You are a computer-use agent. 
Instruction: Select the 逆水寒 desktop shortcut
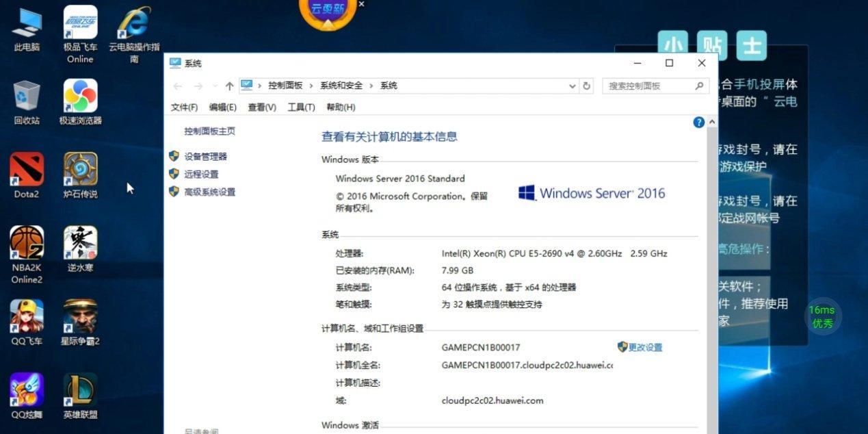80,250
